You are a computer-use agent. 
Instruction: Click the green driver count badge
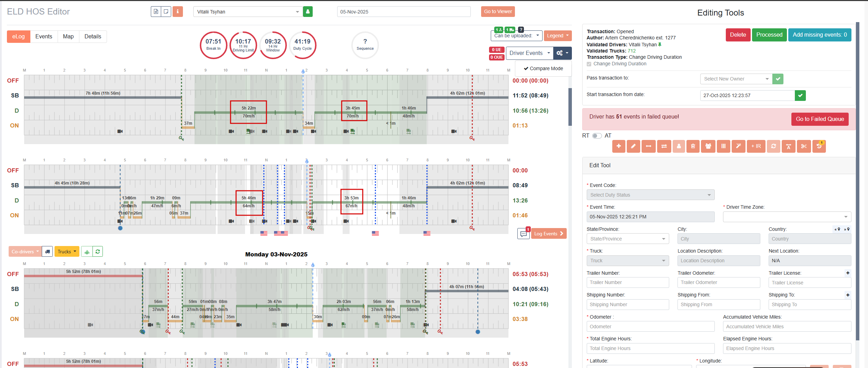point(499,30)
